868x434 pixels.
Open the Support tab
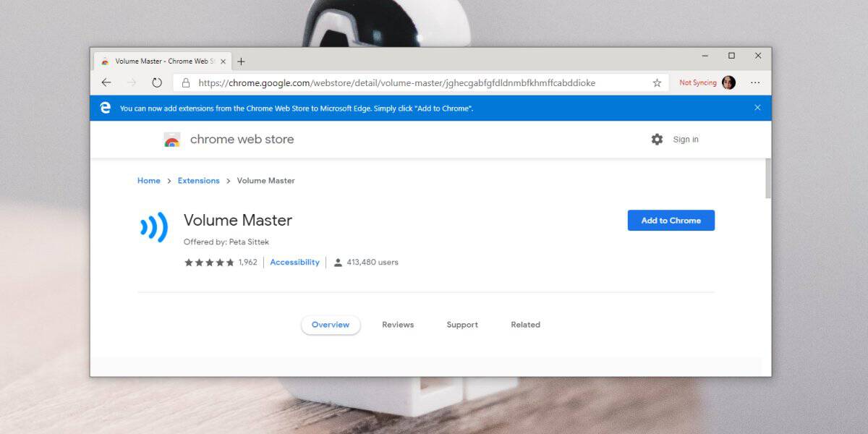[462, 325]
